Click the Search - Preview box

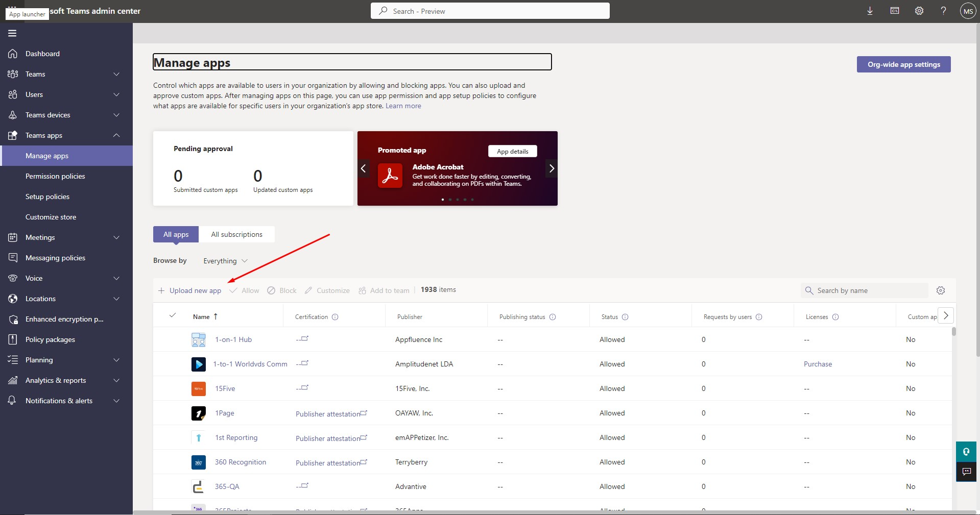(x=490, y=11)
